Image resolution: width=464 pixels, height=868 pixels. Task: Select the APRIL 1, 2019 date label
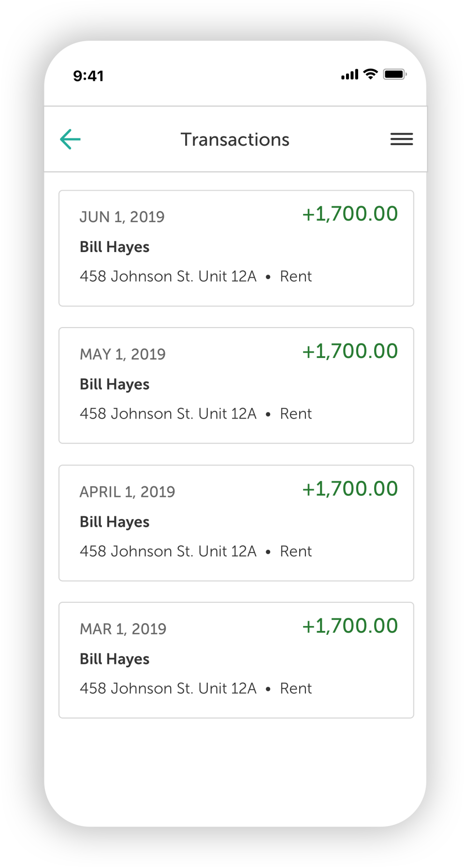coord(127,492)
